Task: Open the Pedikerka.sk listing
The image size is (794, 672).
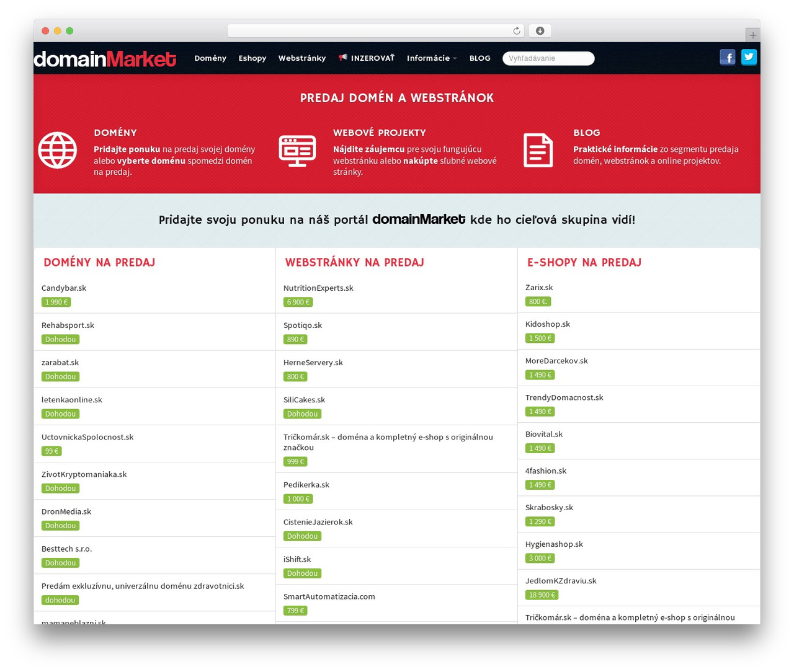Action: [306, 485]
